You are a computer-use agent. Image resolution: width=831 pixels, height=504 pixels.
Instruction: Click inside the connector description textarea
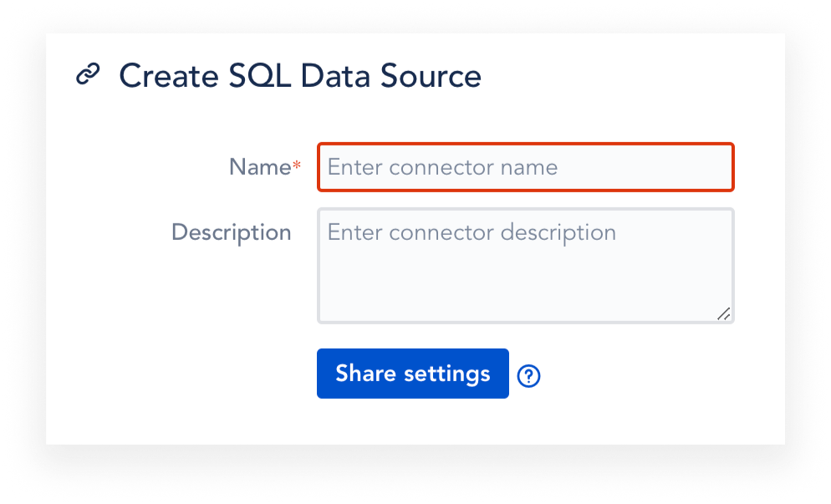[525, 266]
